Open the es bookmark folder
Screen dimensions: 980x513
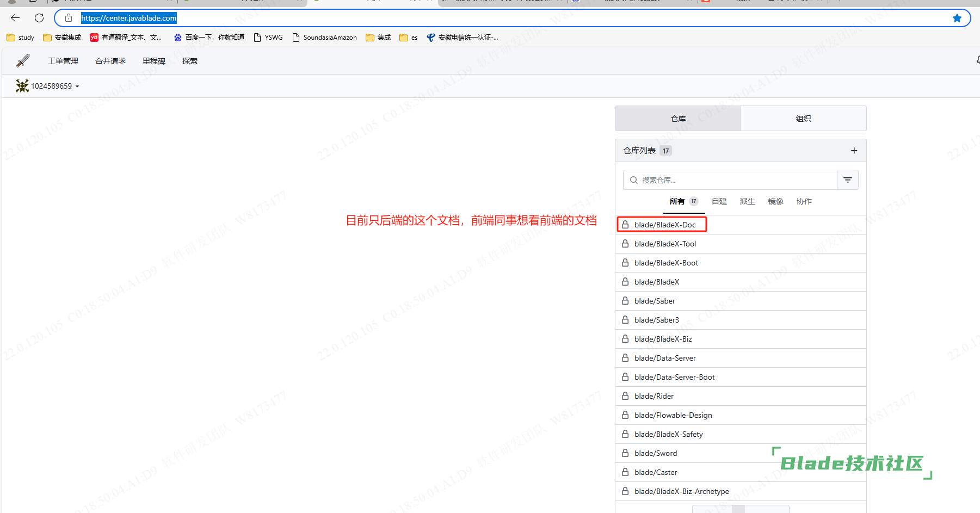(x=409, y=38)
